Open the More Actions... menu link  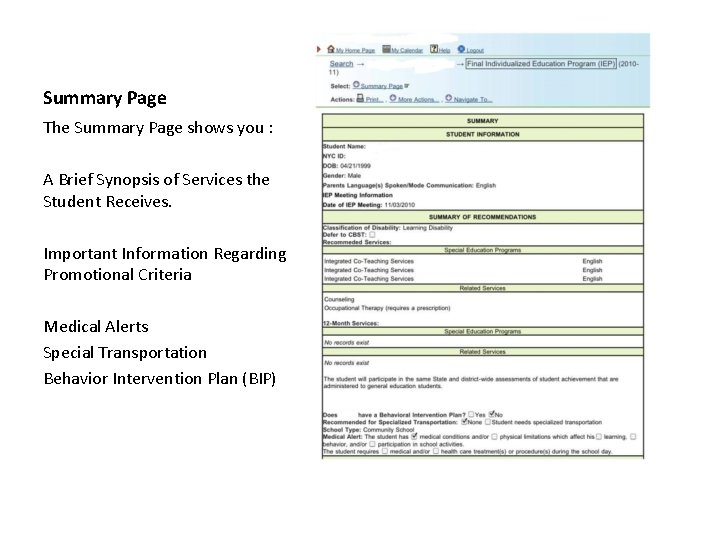(x=418, y=99)
